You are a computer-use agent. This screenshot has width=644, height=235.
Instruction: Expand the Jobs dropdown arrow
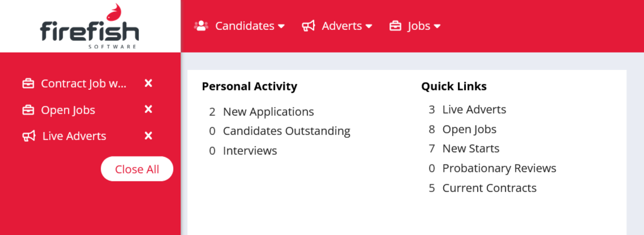coord(437,26)
